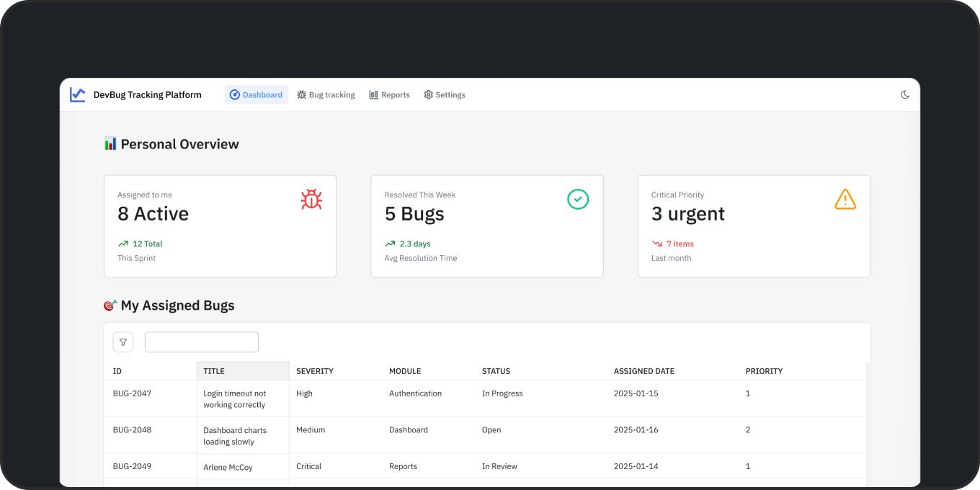Click the orange warning triangle icon
Image resolution: width=980 pixels, height=490 pixels.
[845, 200]
